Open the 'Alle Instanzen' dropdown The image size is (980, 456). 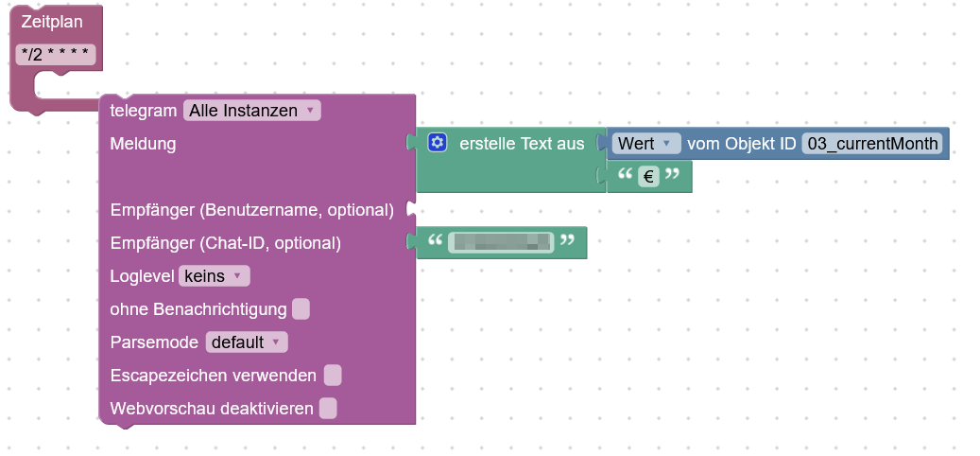(x=251, y=111)
